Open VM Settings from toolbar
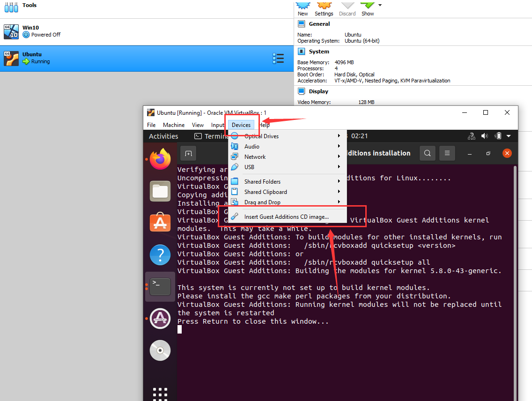 tap(324, 8)
